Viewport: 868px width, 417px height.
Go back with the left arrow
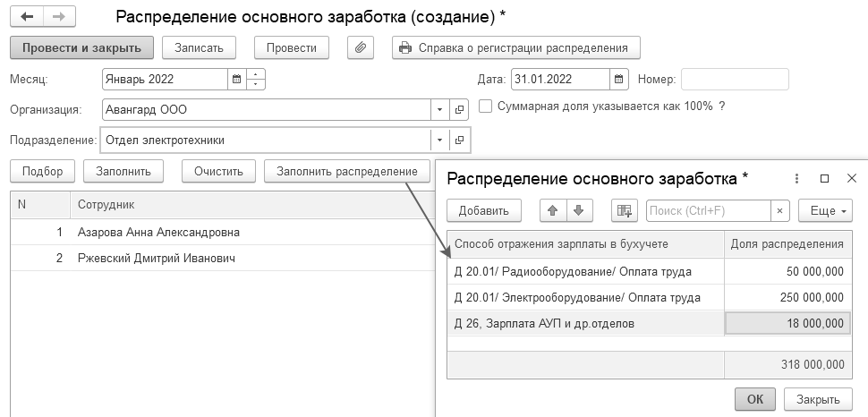tap(27, 17)
